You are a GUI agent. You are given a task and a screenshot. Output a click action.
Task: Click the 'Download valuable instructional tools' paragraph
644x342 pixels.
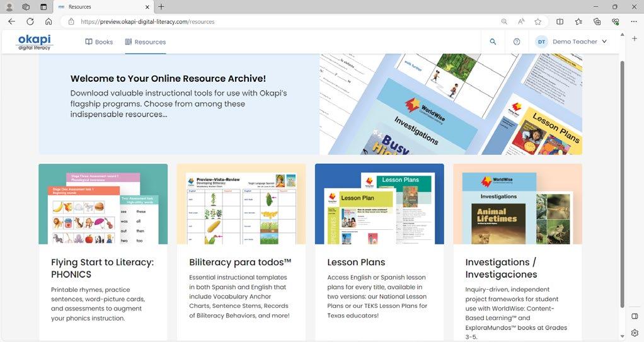pos(178,104)
